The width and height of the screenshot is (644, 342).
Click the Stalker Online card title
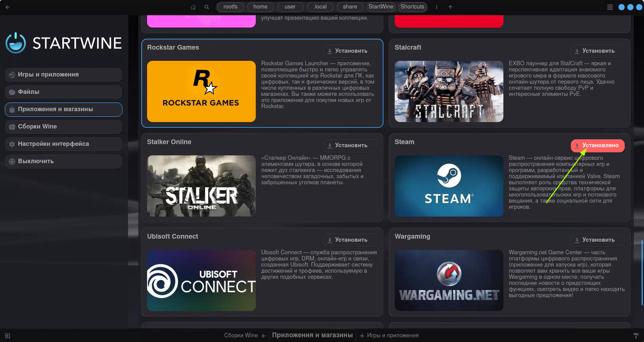click(169, 142)
